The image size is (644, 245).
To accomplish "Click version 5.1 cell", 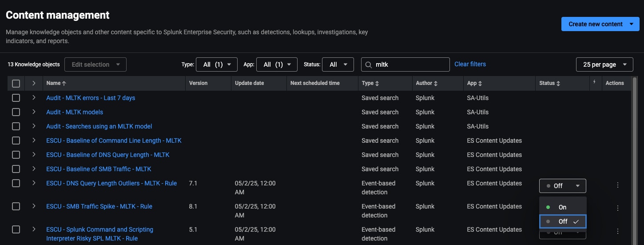I will (193, 229).
